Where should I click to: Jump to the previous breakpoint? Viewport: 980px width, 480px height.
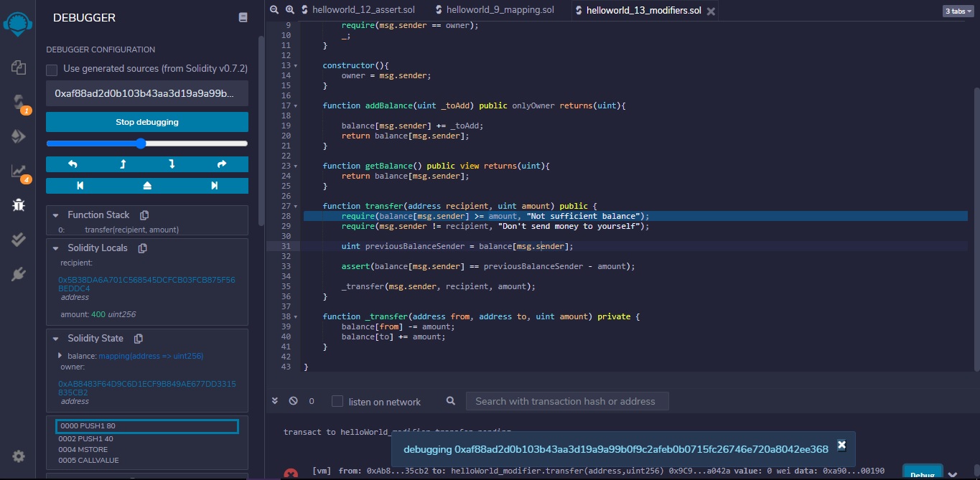(x=80, y=186)
